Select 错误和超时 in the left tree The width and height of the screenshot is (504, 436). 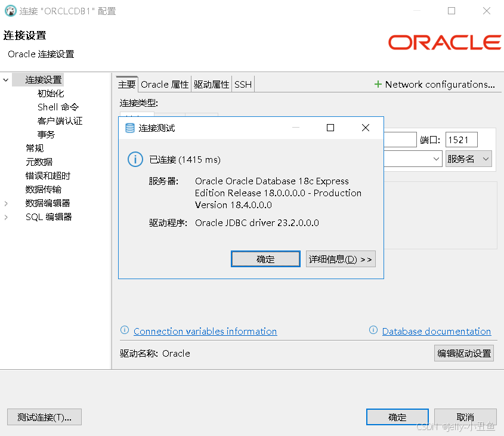48,176
